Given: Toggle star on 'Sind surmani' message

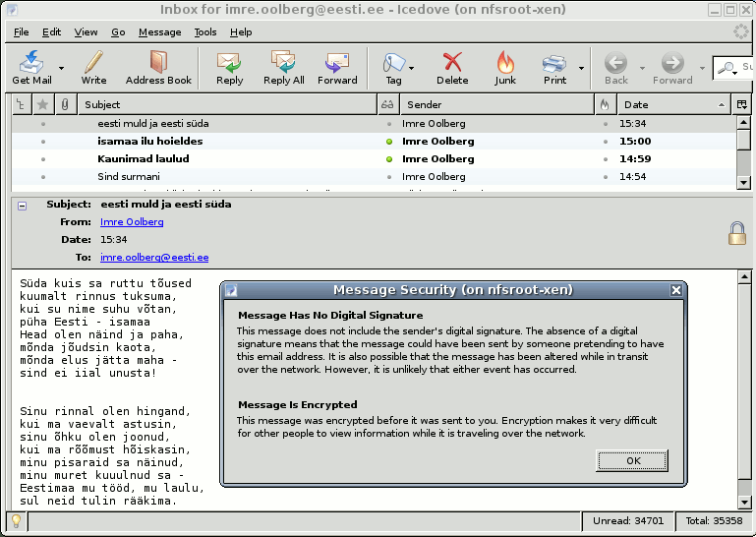Looking at the screenshot, I should coord(43,177).
